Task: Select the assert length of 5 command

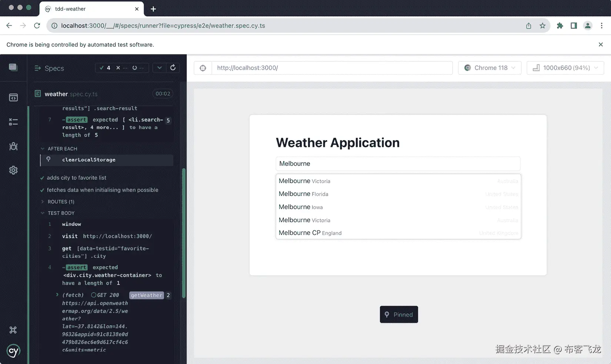Action: (x=107, y=127)
